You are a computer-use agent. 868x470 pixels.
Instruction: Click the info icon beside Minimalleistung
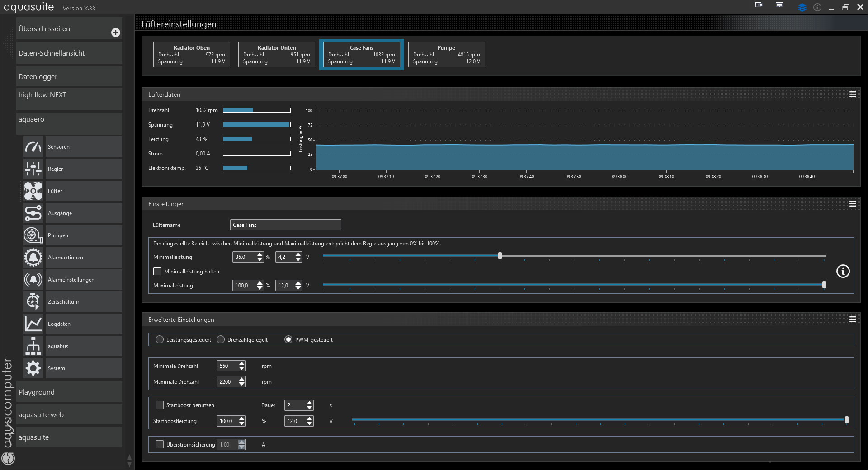coord(843,271)
